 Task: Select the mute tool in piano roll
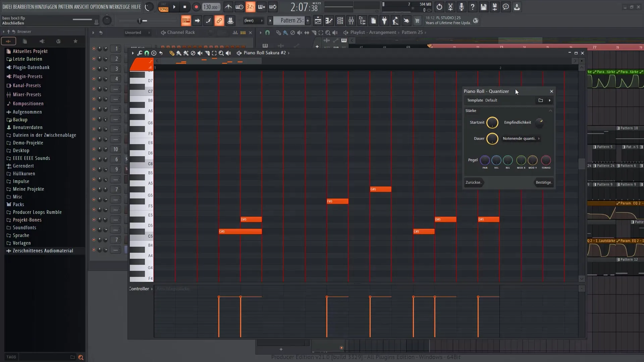[x=200, y=53]
